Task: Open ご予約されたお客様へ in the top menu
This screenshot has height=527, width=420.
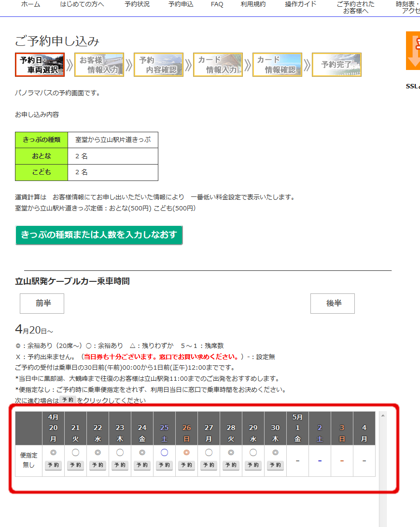Action: 355,7
